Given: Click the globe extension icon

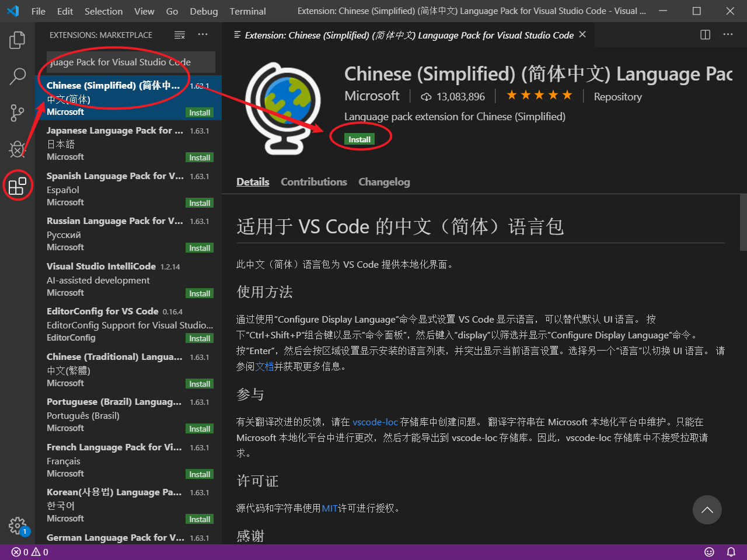Looking at the screenshot, I should pyautogui.click(x=284, y=107).
